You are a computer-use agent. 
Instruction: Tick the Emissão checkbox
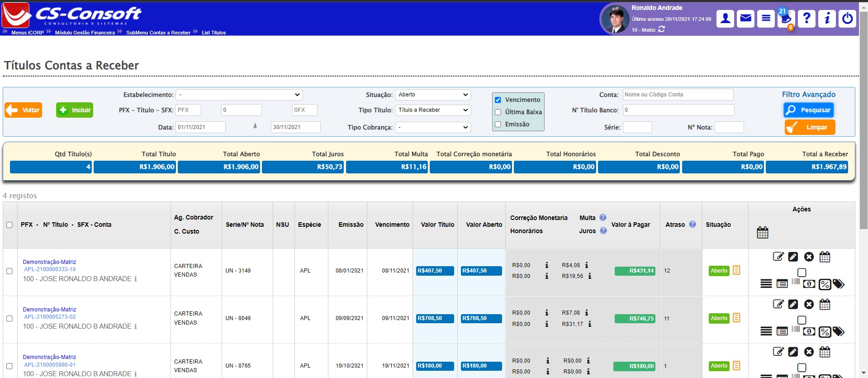[498, 124]
